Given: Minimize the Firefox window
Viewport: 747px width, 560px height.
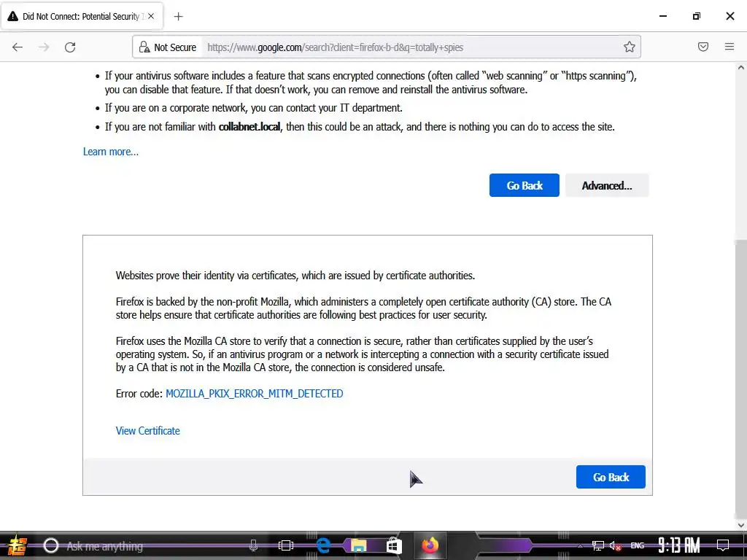Looking at the screenshot, I should pos(662,16).
